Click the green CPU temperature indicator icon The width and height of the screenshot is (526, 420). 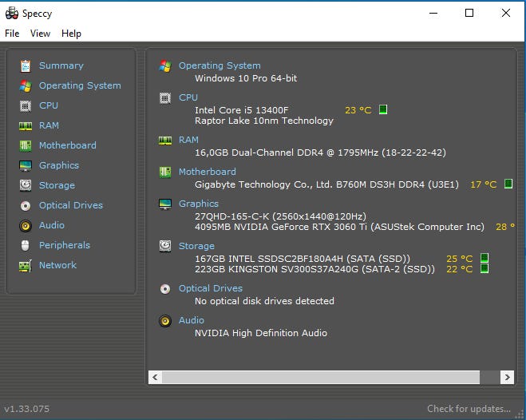pos(383,109)
